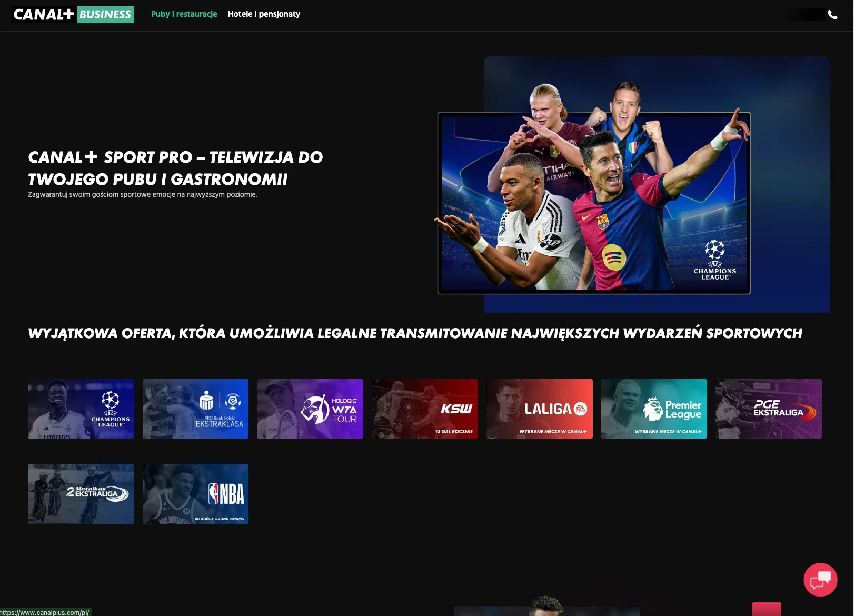Click the red button at page bottom
The height and width of the screenshot is (616, 855).
(767, 609)
